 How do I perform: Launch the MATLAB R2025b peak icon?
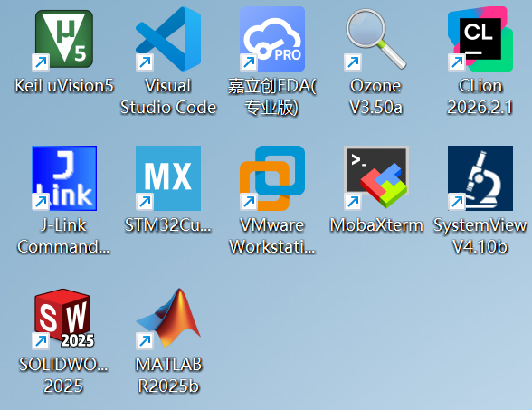pos(168,319)
